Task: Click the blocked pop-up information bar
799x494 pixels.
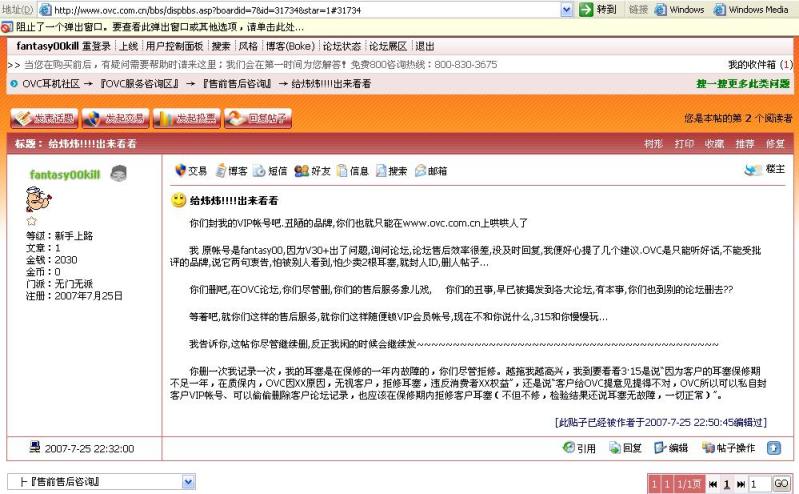Action: pos(400,27)
